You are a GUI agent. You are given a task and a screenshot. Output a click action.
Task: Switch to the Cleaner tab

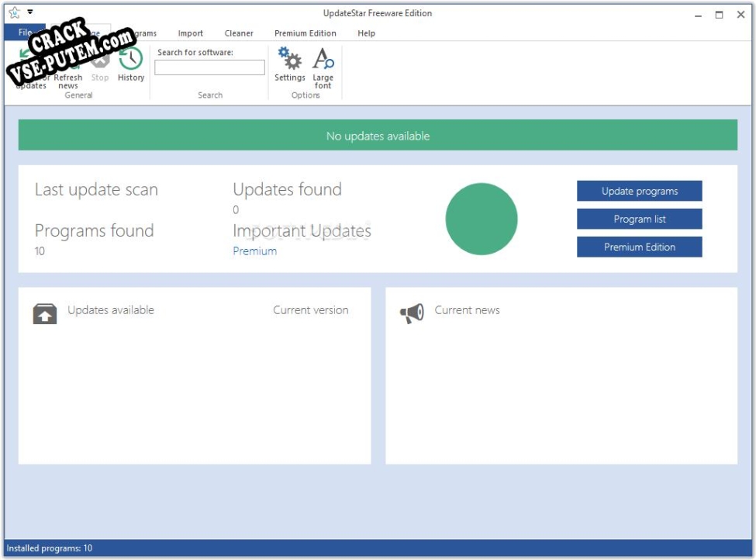pyautogui.click(x=239, y=33)
